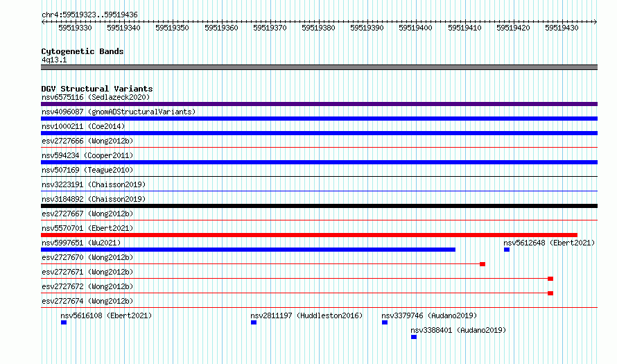Click nsv3388401 (Audano2019) variant label
Image resolution: width=617 pixels, height=364 pixels.
pyautogui.click(x=458, y=330)
